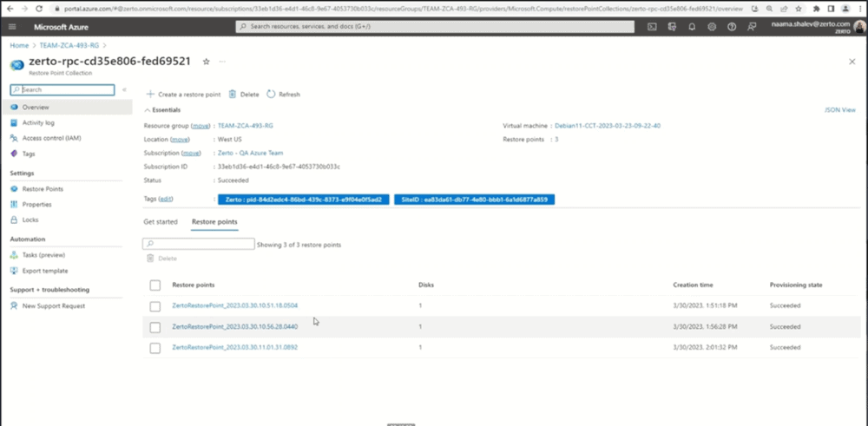868x426 pixels.
Task: Collapse the Essentials section
Action: (147, 110)
